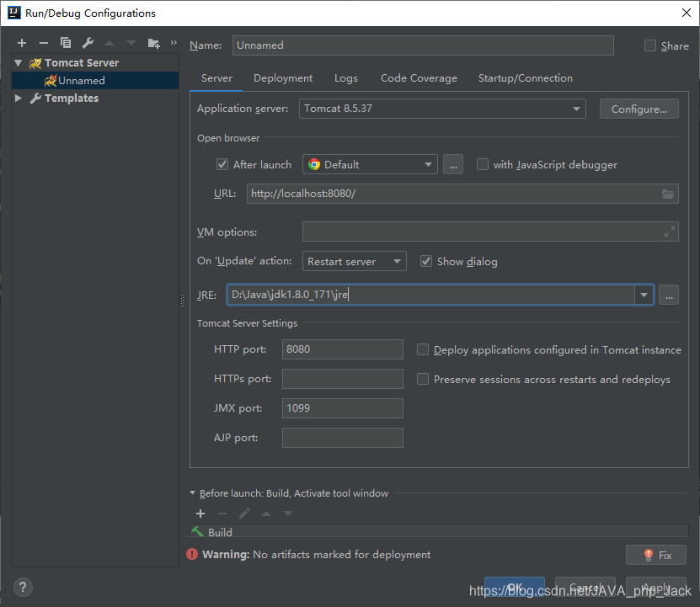
Task: Click the JMX port field
Action: 342,408
